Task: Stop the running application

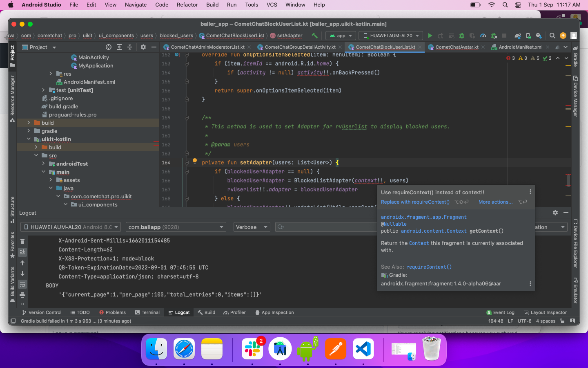Action: tap(505, 36)
